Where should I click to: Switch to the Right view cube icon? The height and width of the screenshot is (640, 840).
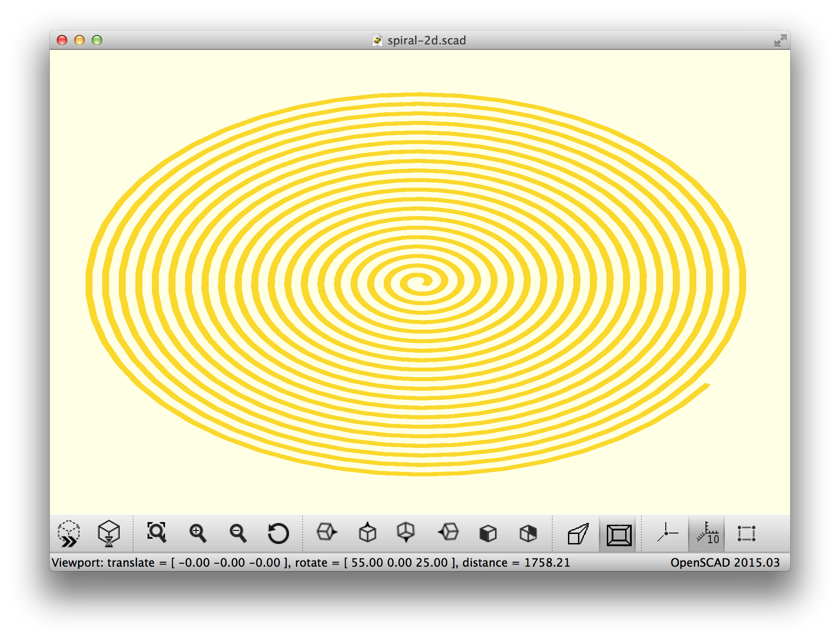point(327,532)
